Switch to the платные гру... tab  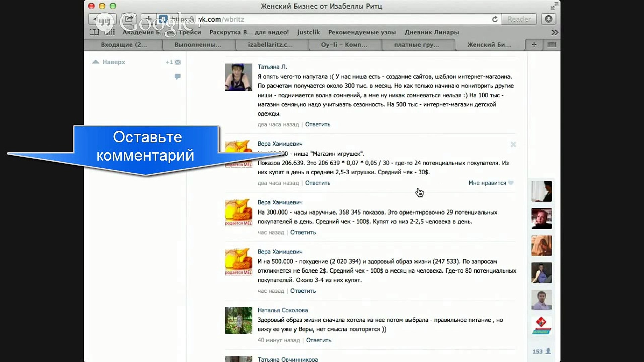[417, 45]
